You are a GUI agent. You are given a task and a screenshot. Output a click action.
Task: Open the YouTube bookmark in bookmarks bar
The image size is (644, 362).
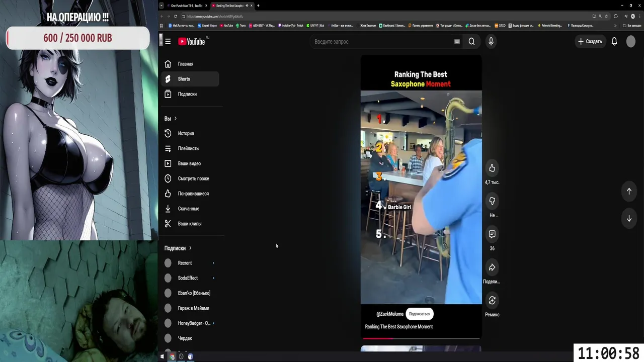point(226,25)
